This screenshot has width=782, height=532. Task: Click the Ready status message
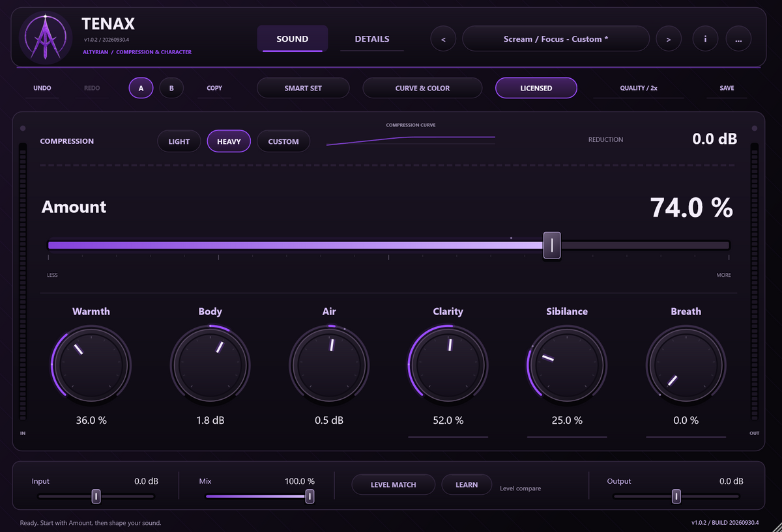[x=91, y=523]
